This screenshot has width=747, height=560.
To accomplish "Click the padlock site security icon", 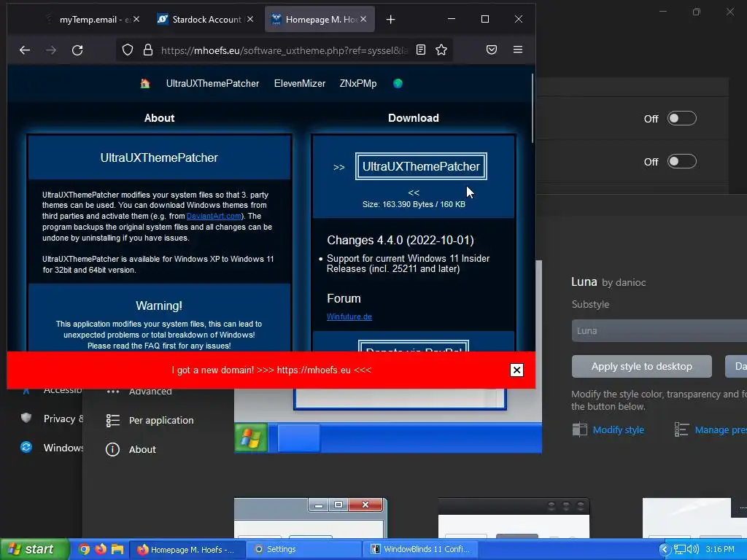I will (x=148, y=50).
